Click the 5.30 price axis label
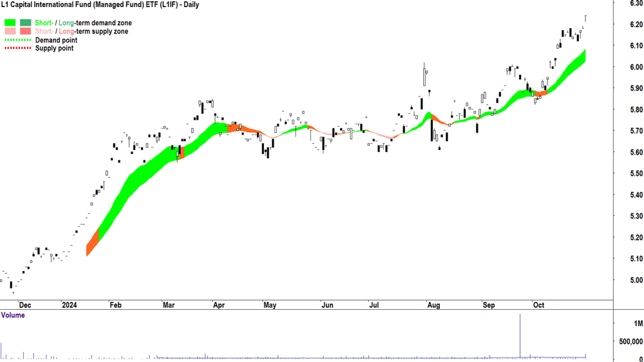The height and width of the screenshot is (362, 644). [636, 216]
